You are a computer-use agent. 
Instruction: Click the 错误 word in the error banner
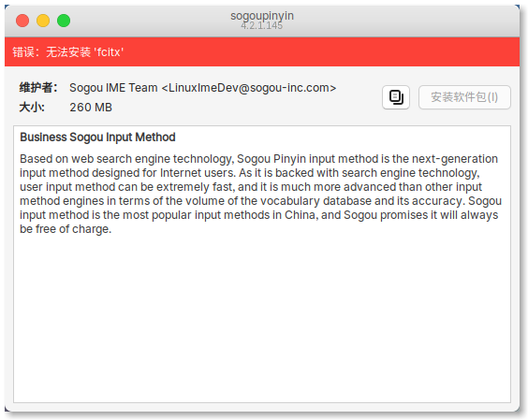pyautogui.click(x=23, y=52)
